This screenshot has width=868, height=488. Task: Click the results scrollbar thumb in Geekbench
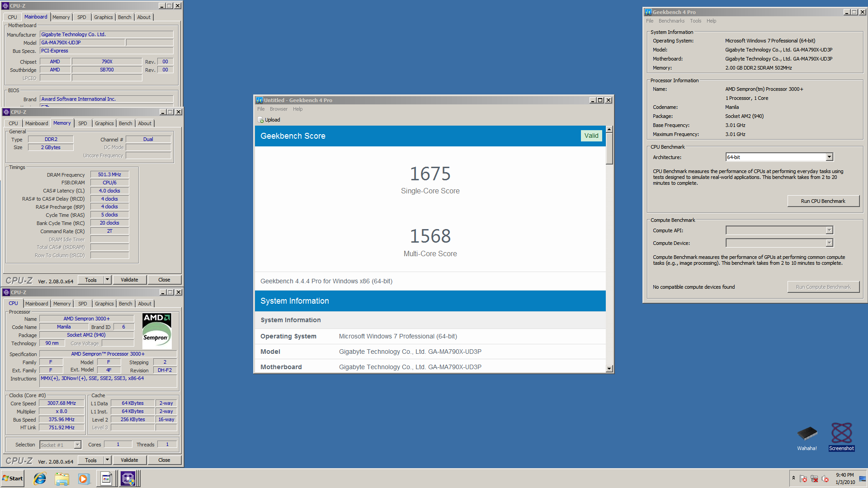pos(609,149)
